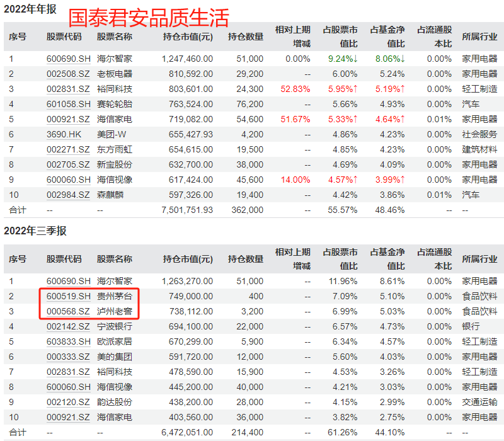
Task: Open stock code link 600519.SH
Action: 69,296
